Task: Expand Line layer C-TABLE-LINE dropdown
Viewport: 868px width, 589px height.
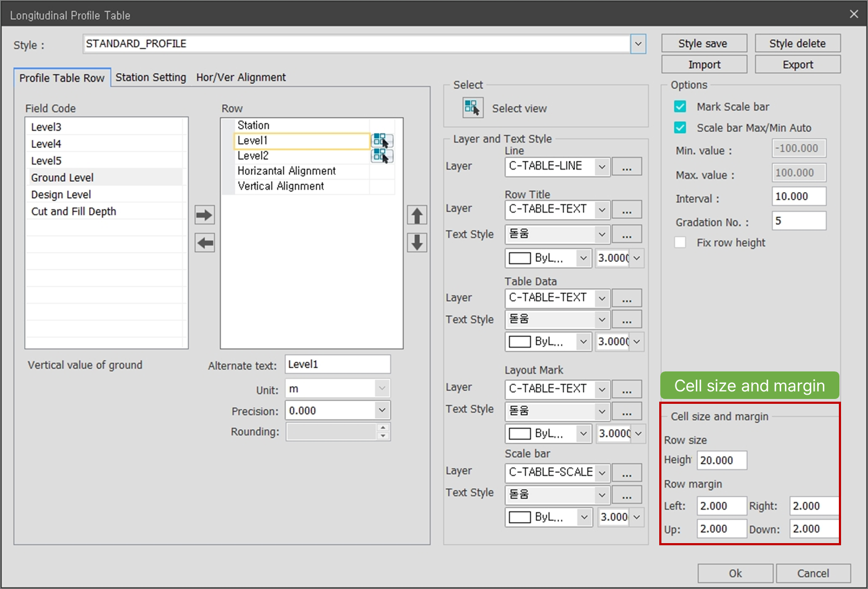Action: [x=602, y=167]
